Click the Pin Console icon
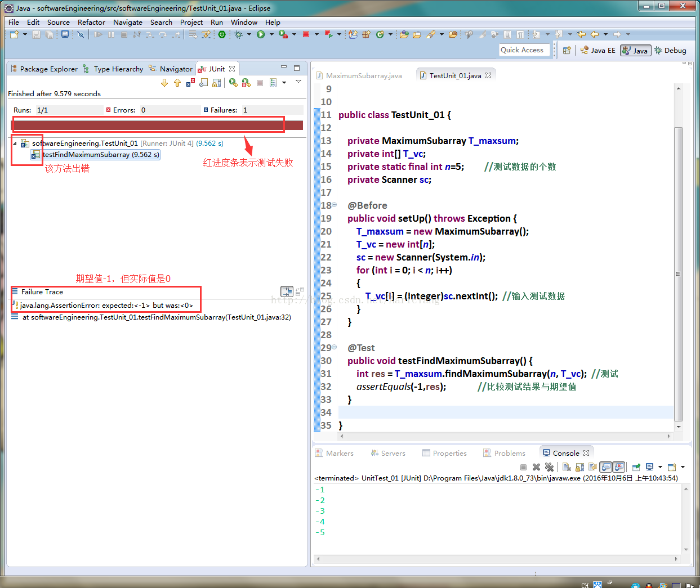This screenshot has height=588, width=700. (x=636, y=467)
